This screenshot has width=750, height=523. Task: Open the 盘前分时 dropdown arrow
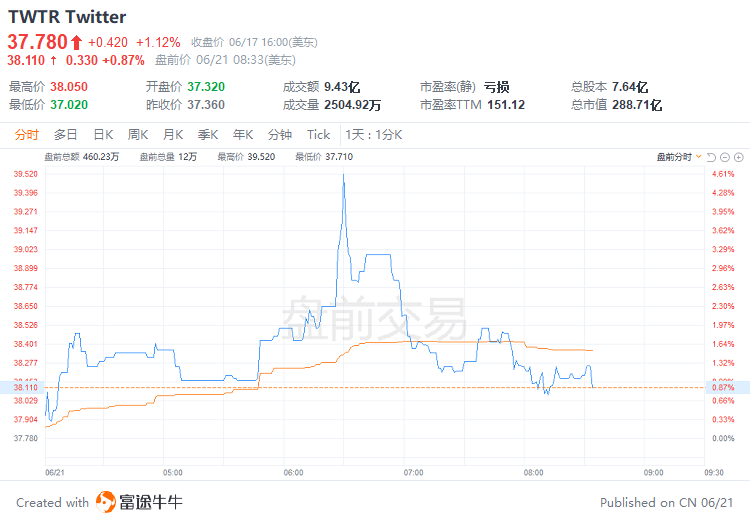pos(698,157)
